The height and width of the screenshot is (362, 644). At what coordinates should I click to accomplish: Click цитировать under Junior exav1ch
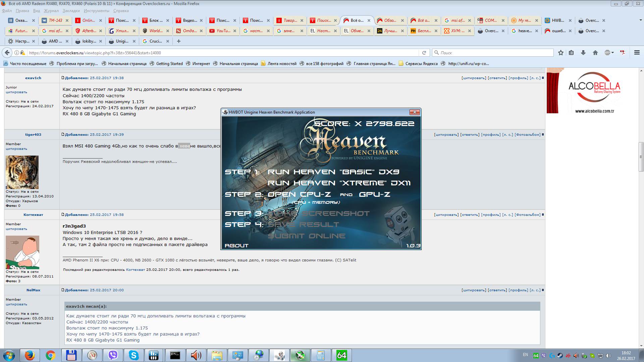[16, 92]
